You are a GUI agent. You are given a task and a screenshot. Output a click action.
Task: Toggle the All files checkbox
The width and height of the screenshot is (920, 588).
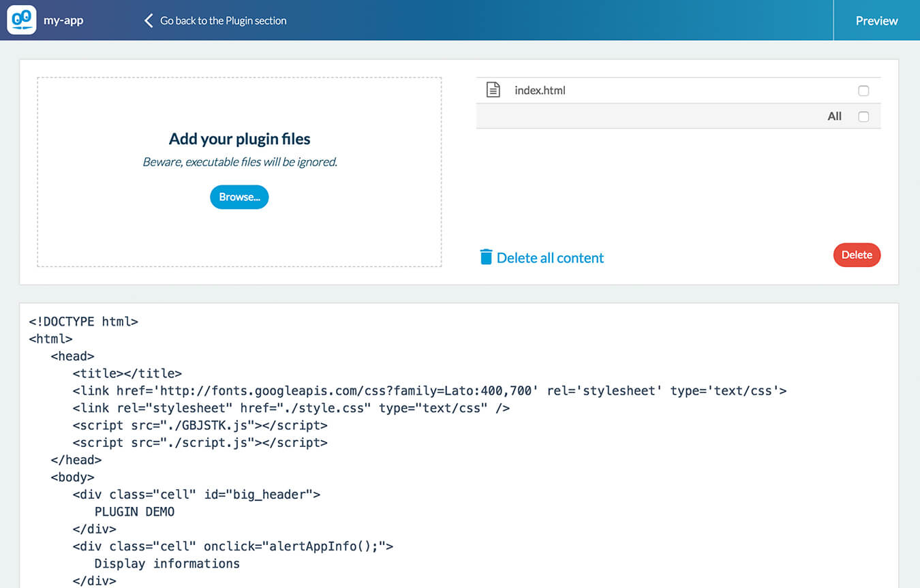863,117
